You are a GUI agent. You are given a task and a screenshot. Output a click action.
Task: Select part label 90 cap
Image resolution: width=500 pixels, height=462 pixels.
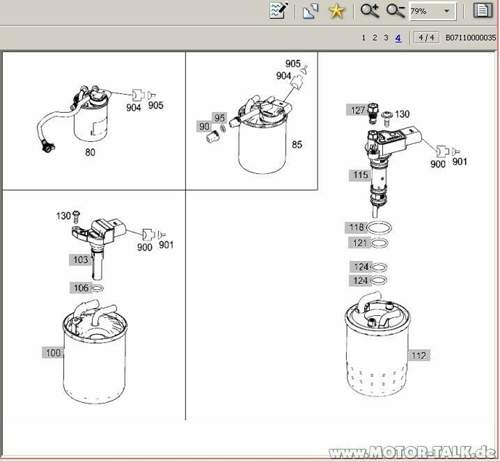[204, 126]
